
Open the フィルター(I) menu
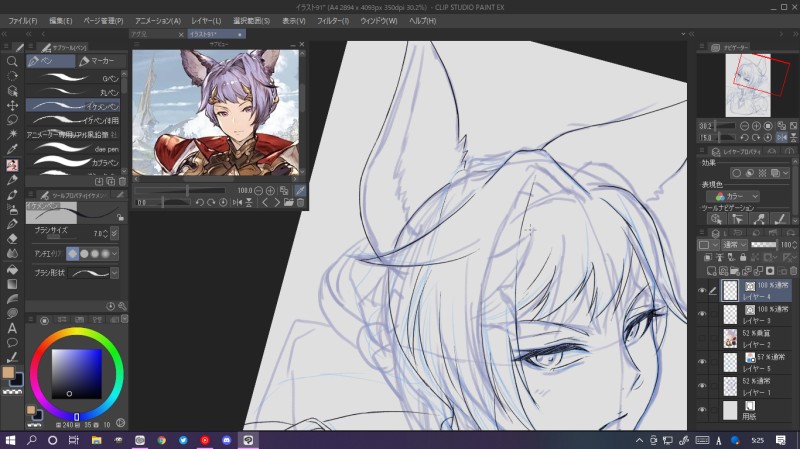point(333,21)
